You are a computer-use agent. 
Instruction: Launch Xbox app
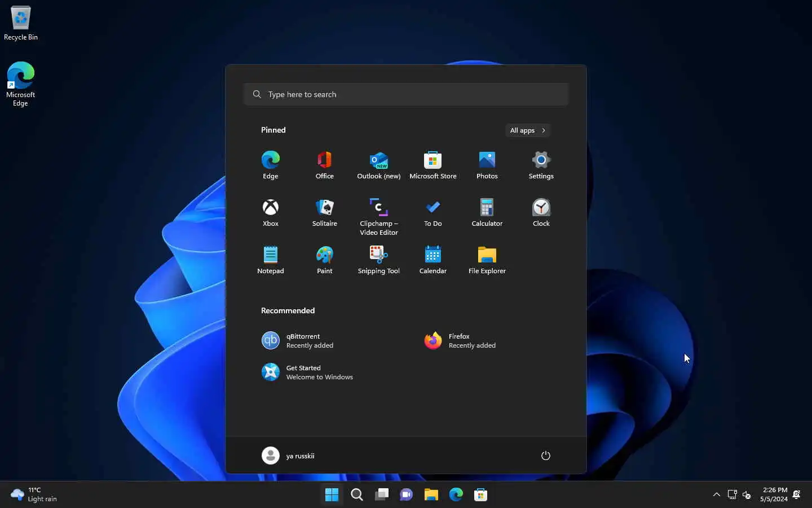tap(271, 213)
